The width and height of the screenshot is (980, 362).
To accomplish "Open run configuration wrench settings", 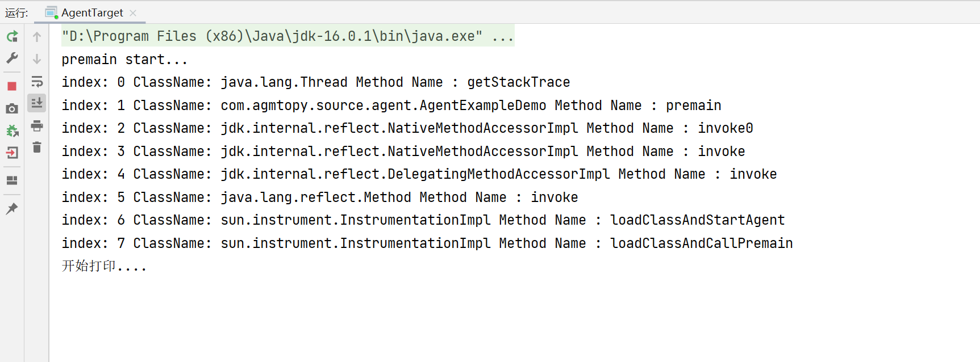I will coord(12,58).
